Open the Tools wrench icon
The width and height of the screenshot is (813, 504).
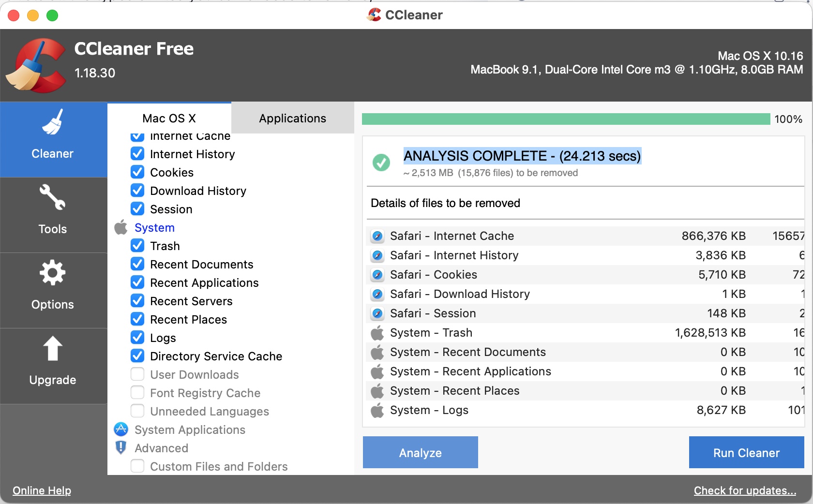pyautogui.click(x=52, y=197)
